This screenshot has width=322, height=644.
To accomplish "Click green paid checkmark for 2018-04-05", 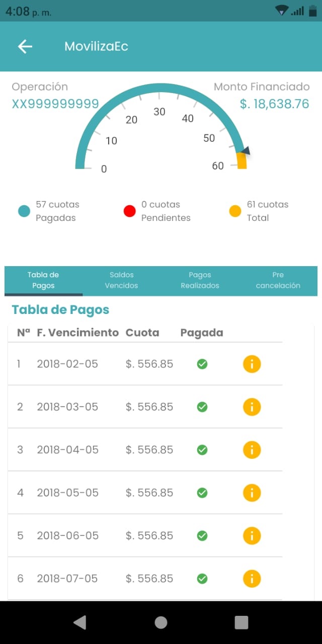I will 202,449.
